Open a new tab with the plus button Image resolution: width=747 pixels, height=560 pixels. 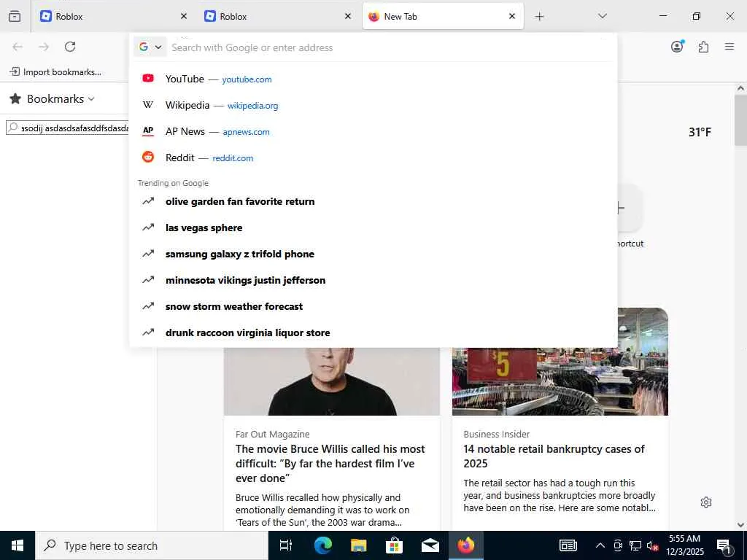point(539,17)
